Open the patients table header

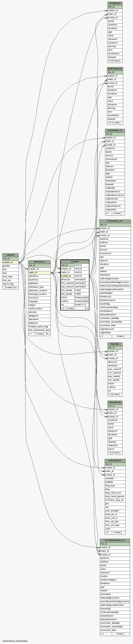point(10,255)
